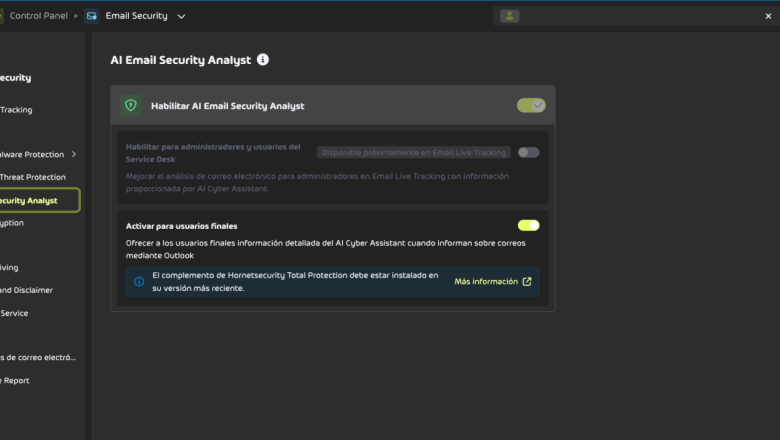The height and width of the screenshot is (440, 780).
Task: Select Tracking in the sidebar menu
Action: 16,110
